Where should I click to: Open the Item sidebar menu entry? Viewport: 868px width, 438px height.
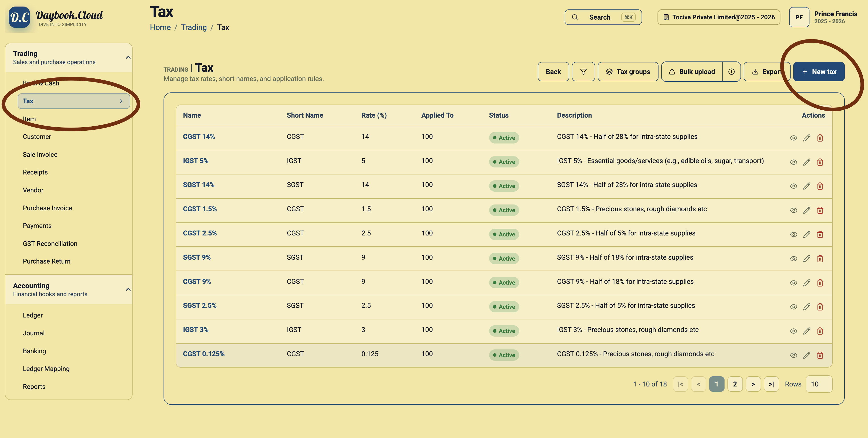[29, 119]
